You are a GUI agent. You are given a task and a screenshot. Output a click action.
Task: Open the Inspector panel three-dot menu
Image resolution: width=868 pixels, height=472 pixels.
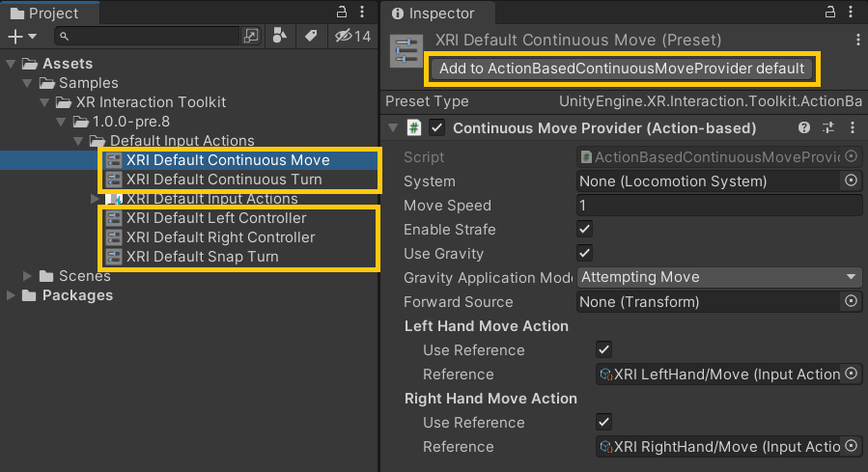coord(851,12)
